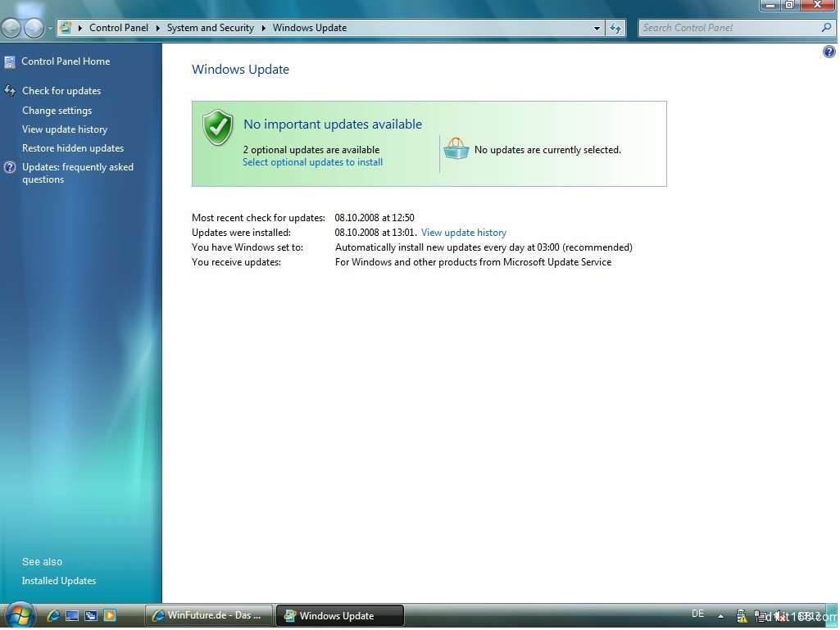
Task: Check for updates
Action: (x=61, y=91)
